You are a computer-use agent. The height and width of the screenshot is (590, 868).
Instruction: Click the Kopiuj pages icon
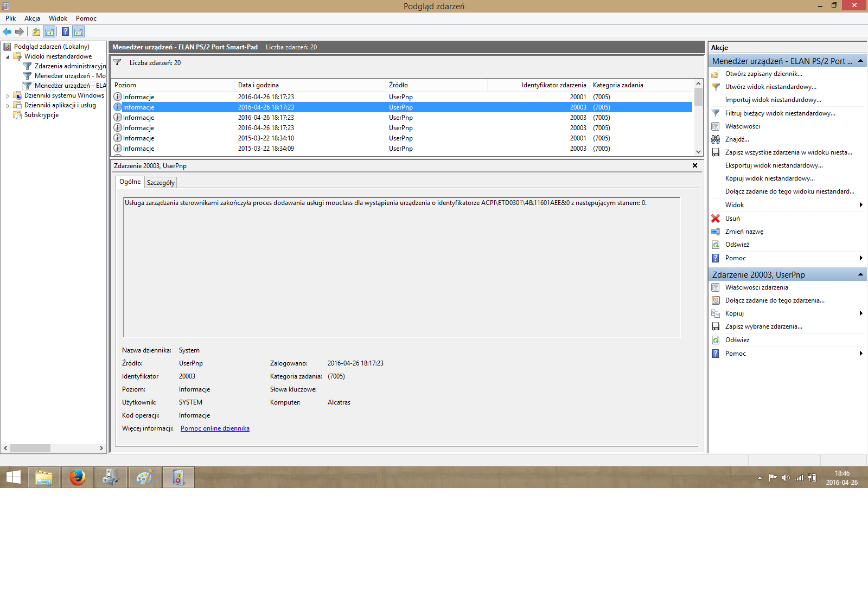tap(716, 313)
